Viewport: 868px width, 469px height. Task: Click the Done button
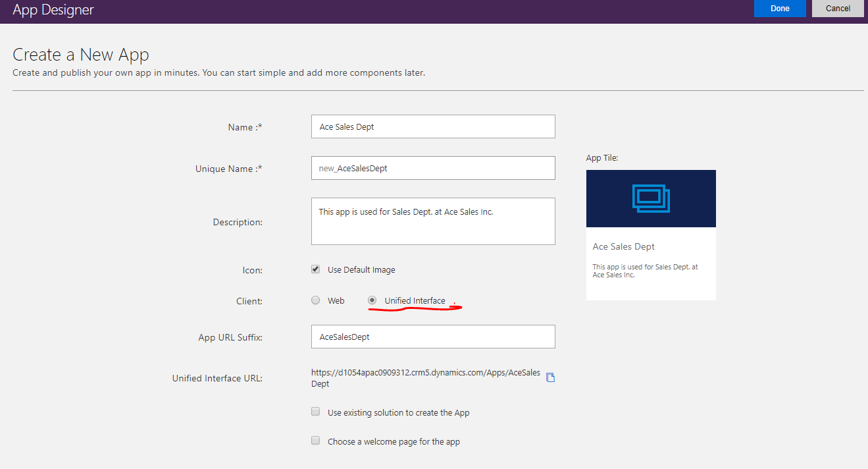coord(780,9)
